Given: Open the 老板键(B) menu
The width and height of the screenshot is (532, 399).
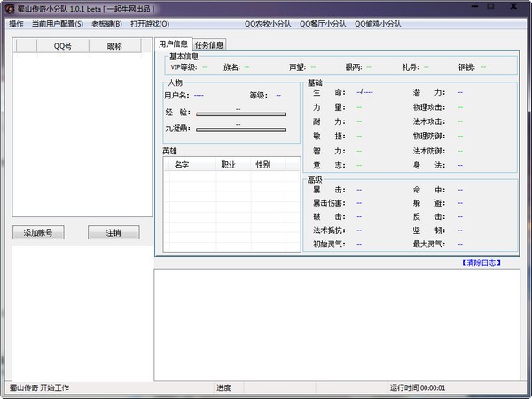Looking at the screenshot, I should tap(107, 24).
